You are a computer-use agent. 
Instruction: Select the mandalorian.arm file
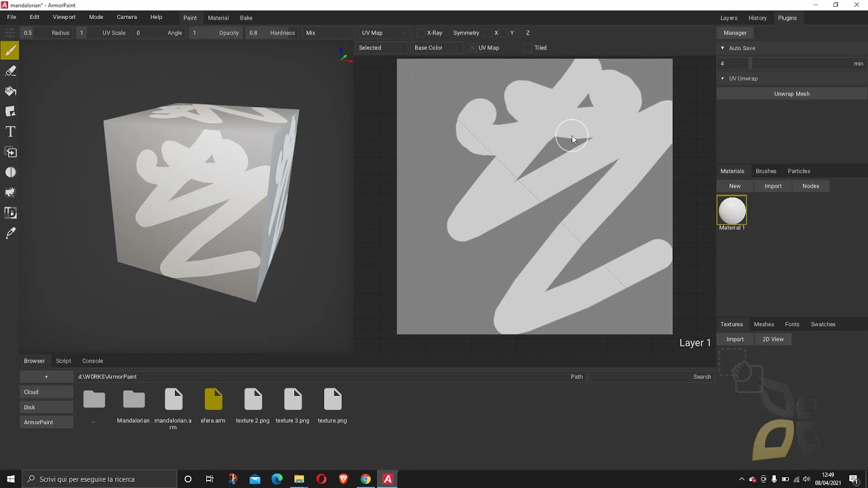(173, 409)
